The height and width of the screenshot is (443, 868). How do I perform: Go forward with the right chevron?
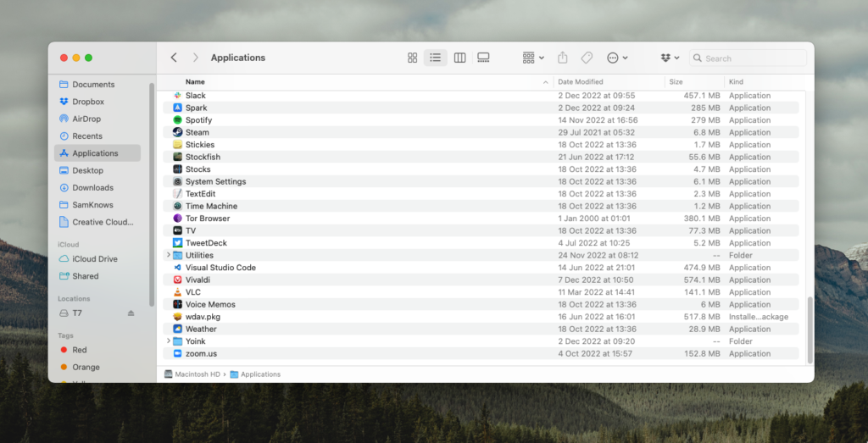(x=195, y=58)
